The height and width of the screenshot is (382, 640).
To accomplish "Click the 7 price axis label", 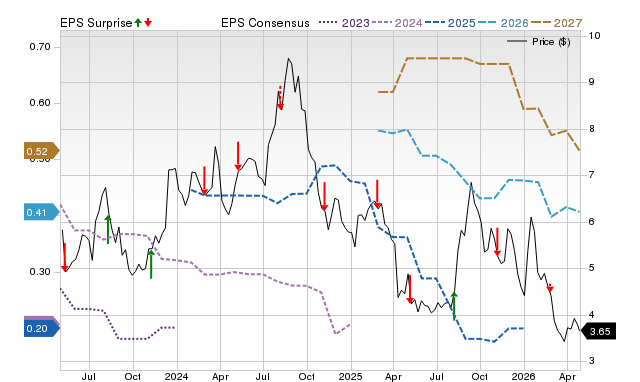I will tap(591, 175).
